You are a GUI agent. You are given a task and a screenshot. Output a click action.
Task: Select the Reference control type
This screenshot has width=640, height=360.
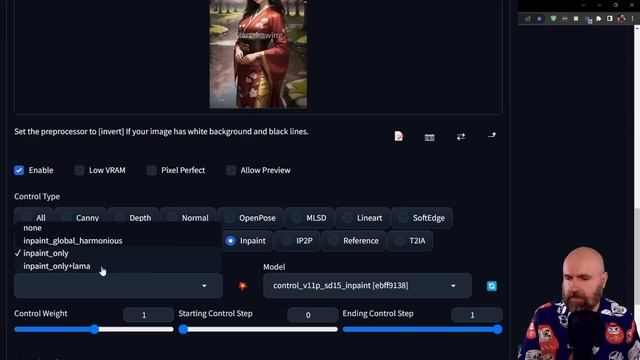[354, 241]
